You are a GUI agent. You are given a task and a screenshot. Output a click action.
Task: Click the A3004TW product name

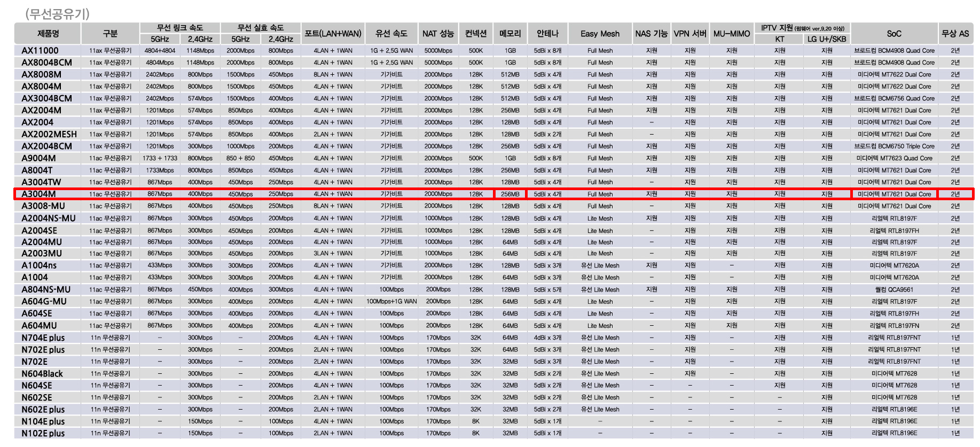point(41,182)
